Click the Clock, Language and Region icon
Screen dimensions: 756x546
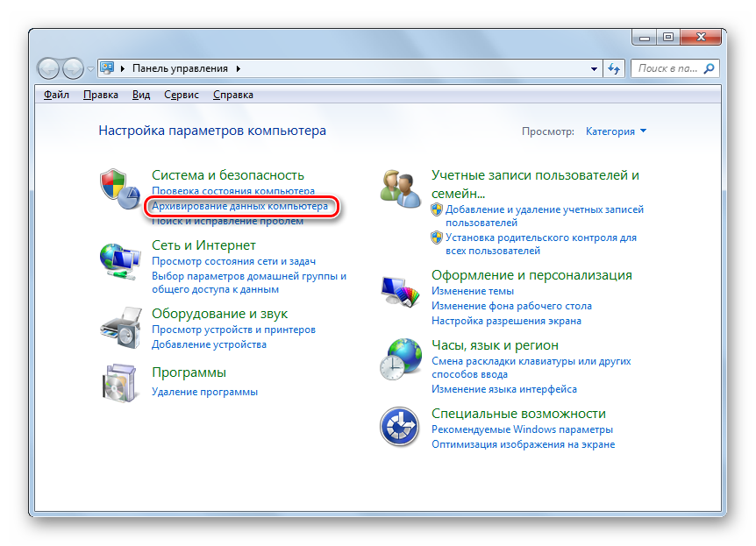point(400,359)
